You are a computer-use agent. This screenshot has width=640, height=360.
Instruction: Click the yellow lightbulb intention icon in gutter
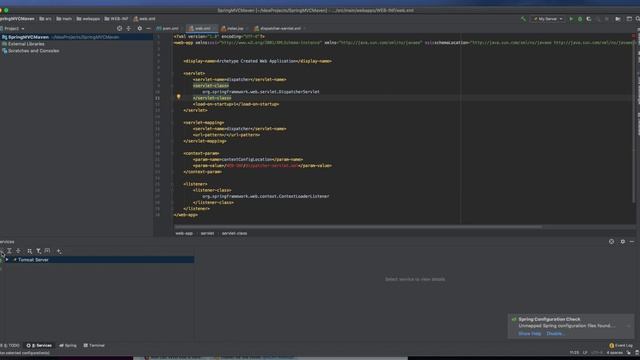[178, 97]
